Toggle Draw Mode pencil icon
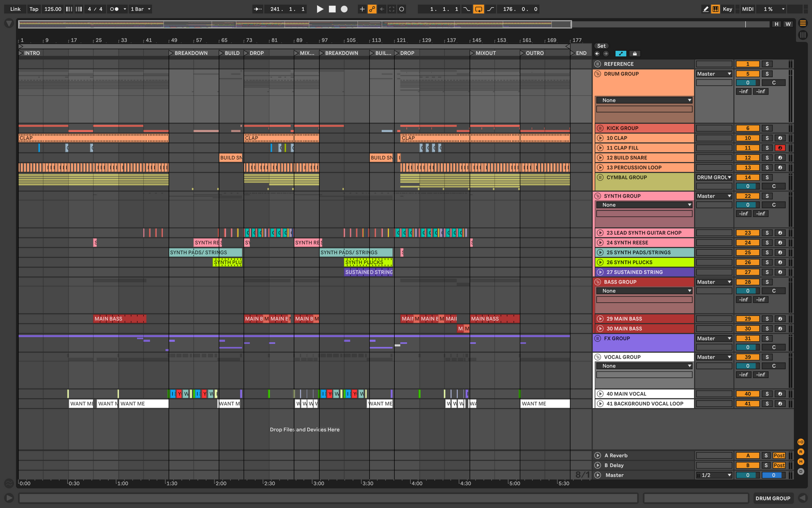This screenshot has width=812, height=508. tap(706, 9)
